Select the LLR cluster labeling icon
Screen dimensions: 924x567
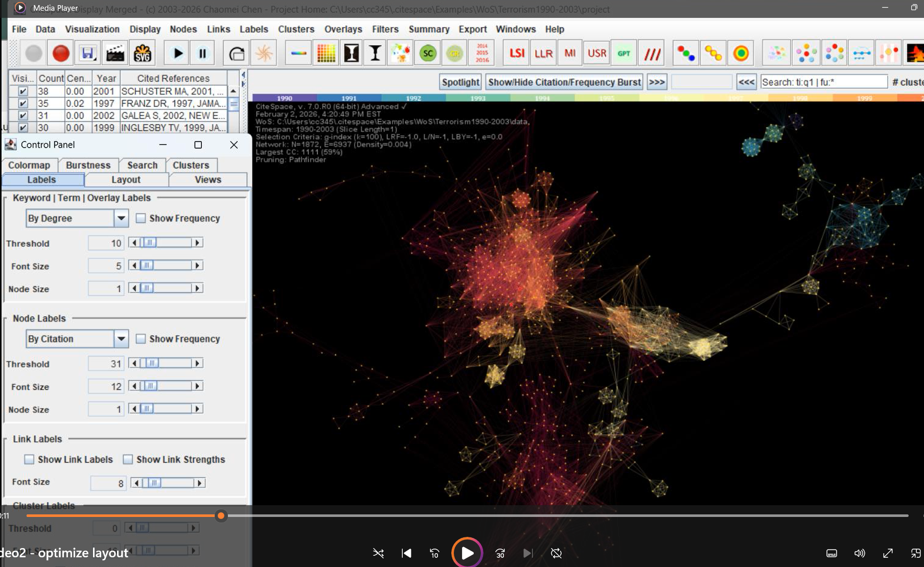543,53
